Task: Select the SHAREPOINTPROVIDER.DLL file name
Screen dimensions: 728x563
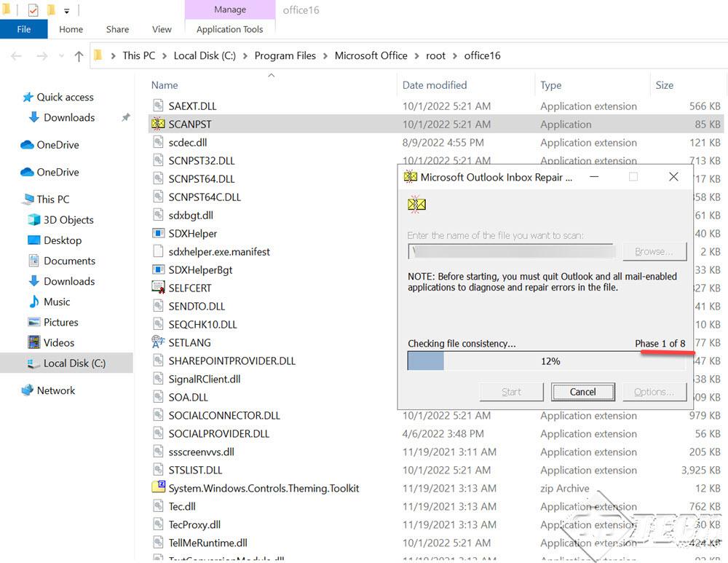Action: 232,361
